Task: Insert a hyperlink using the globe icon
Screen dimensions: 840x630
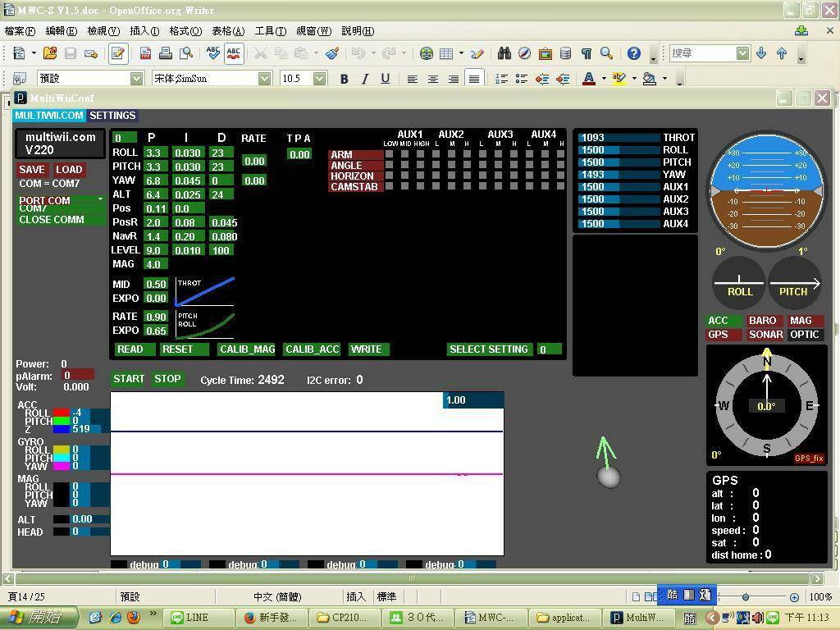Action: (427, 53)
